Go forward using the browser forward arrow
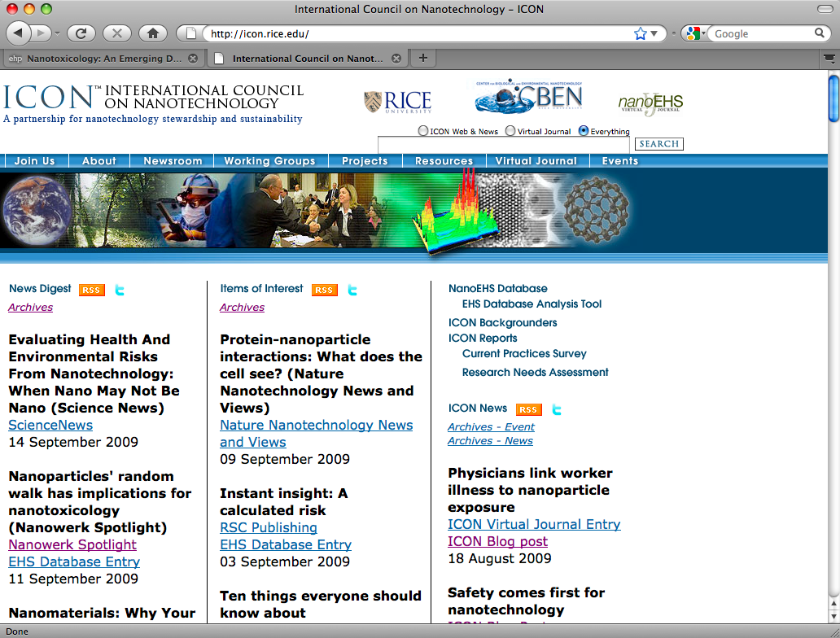The image size is (840, 638). [40, 33]
